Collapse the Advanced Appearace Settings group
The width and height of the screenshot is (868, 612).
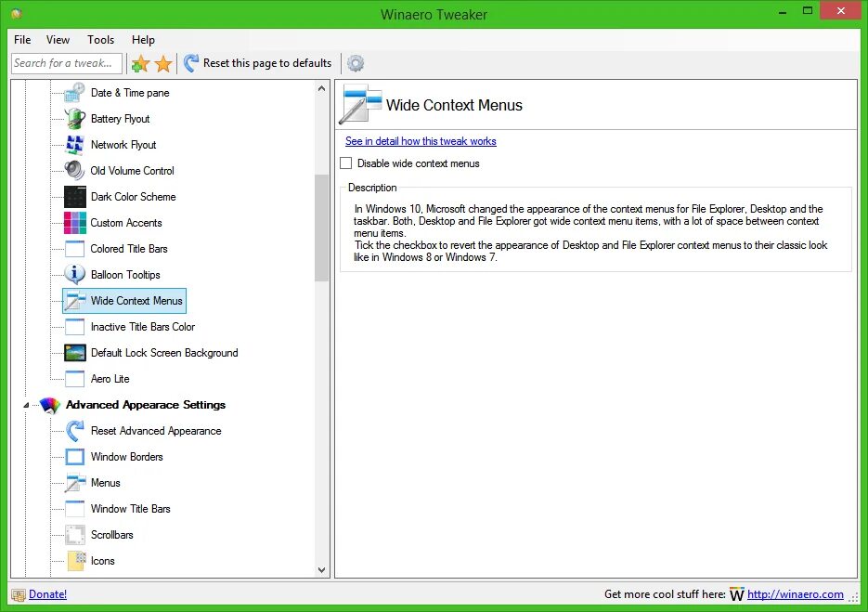pyautogui.click(x=26, y=406)
